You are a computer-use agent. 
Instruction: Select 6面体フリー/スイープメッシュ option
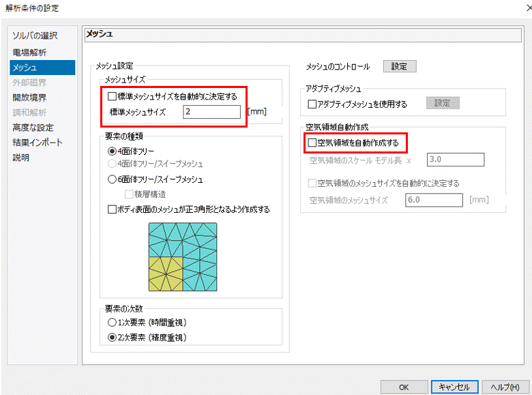point(113,179)
